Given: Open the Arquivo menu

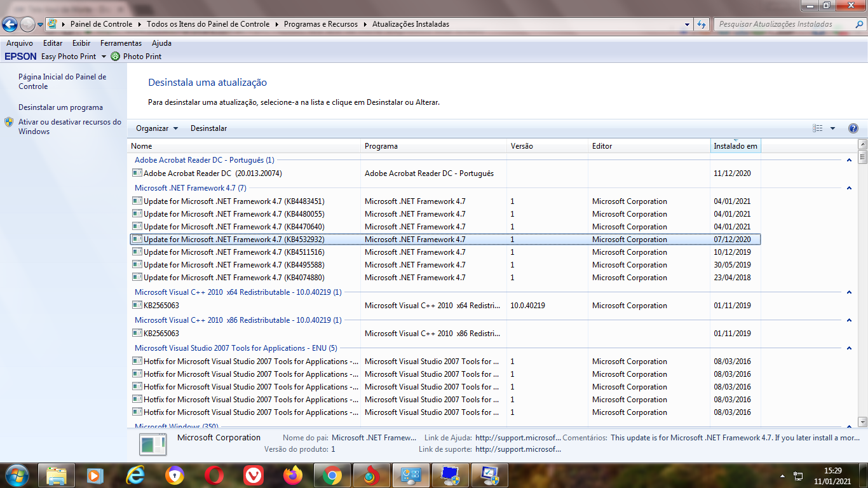Looking at the screenshot, I should click(20, 43).
